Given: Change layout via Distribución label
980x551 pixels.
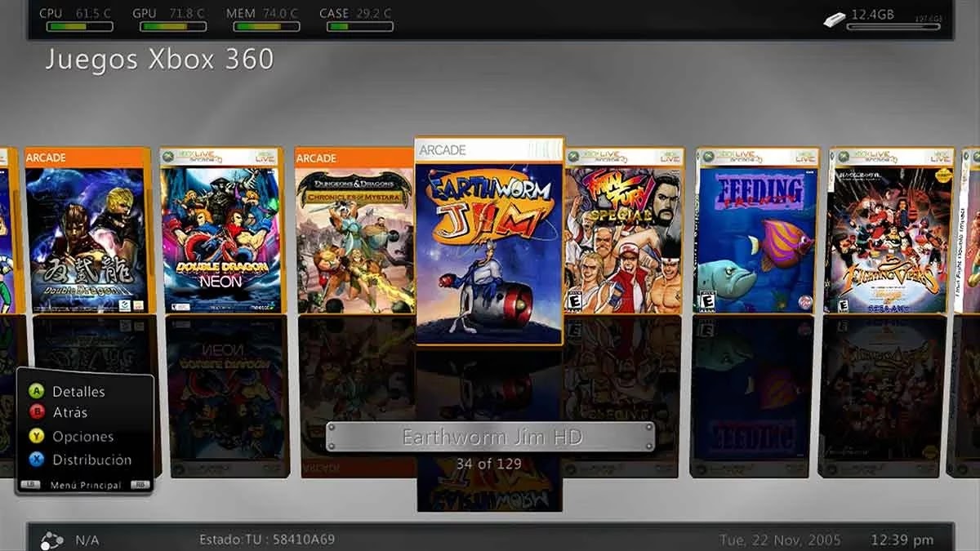Looking at the screenshot, I should [91, 460].
